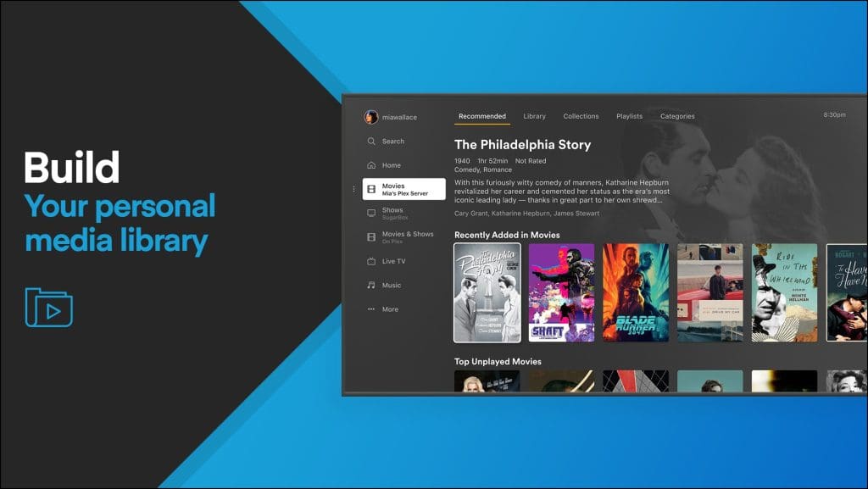Click the Search magnifier icon
This screenshot has width=868, height=489.
pos(371,141)
